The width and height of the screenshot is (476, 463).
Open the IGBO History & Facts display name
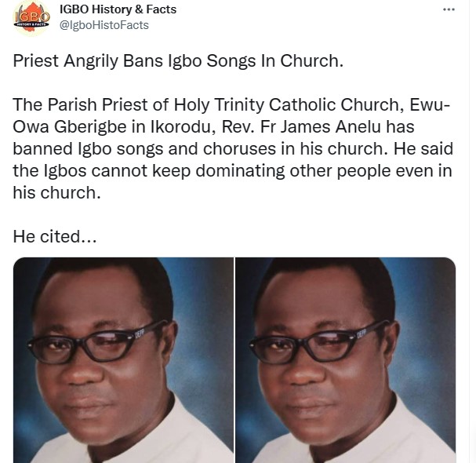pos(118,9)
